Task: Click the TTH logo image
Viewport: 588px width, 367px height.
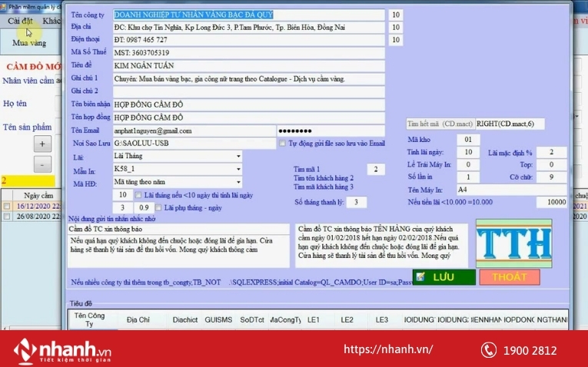Action: coord(513,243)
